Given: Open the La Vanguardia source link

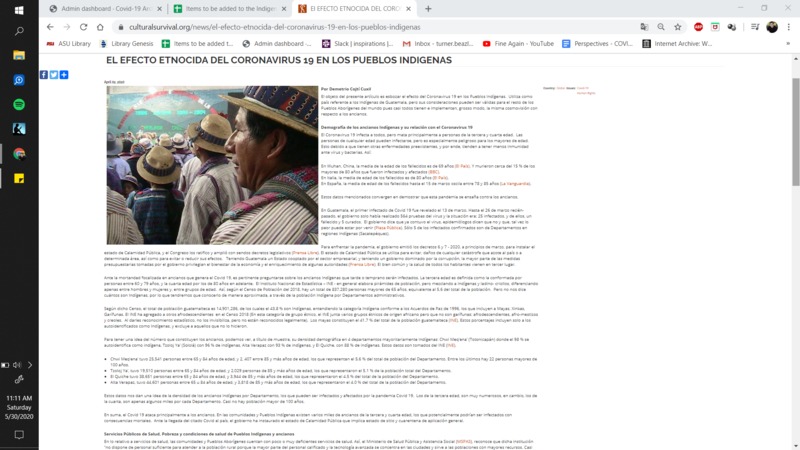Looking at the screenshot, I should click(514, 184).
